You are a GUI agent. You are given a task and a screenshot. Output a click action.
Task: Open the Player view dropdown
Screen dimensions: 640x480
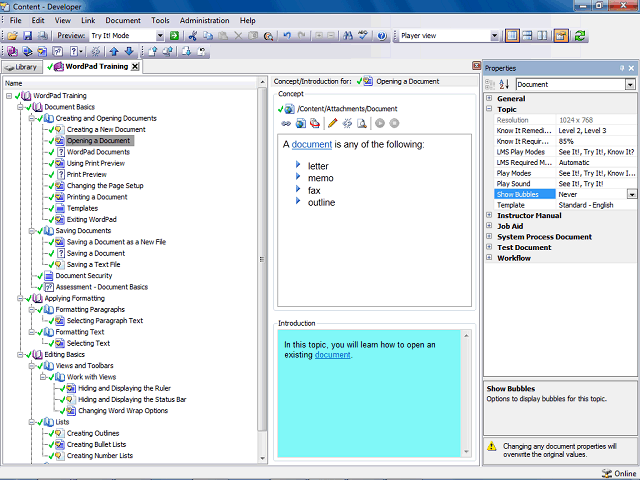(494, 36)
